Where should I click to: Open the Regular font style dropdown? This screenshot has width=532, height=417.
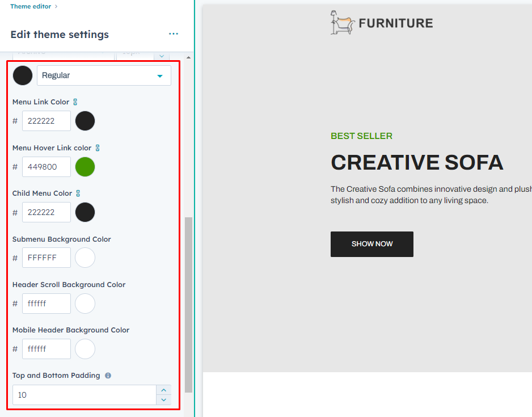(104, 75)
